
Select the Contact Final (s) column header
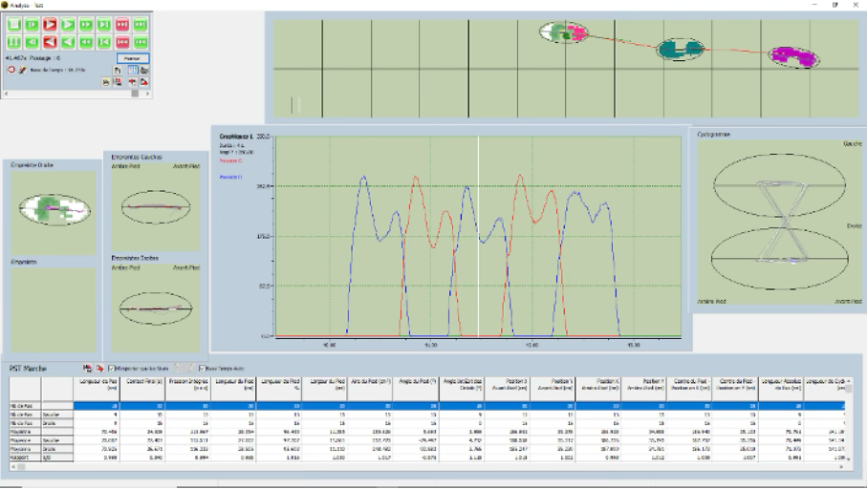coord(142,389)
